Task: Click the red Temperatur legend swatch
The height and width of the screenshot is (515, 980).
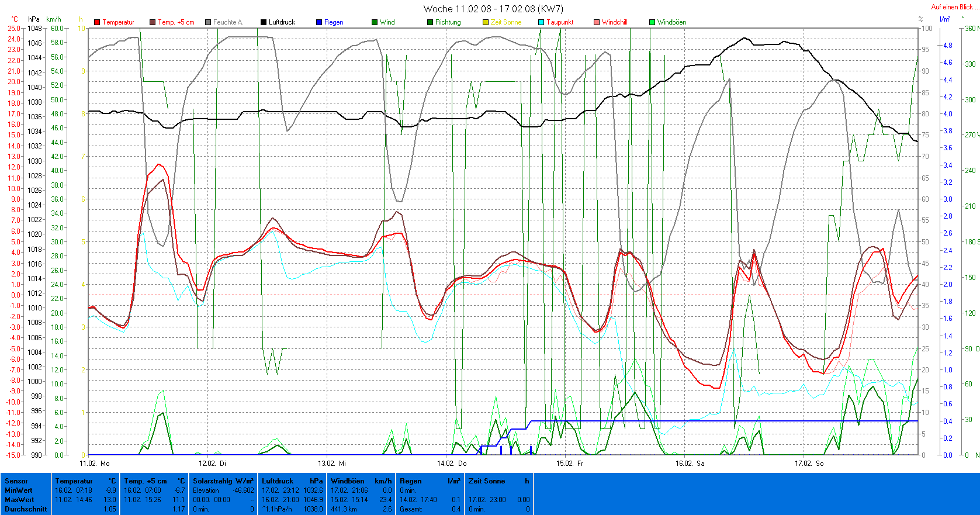Action: (97, 22)
